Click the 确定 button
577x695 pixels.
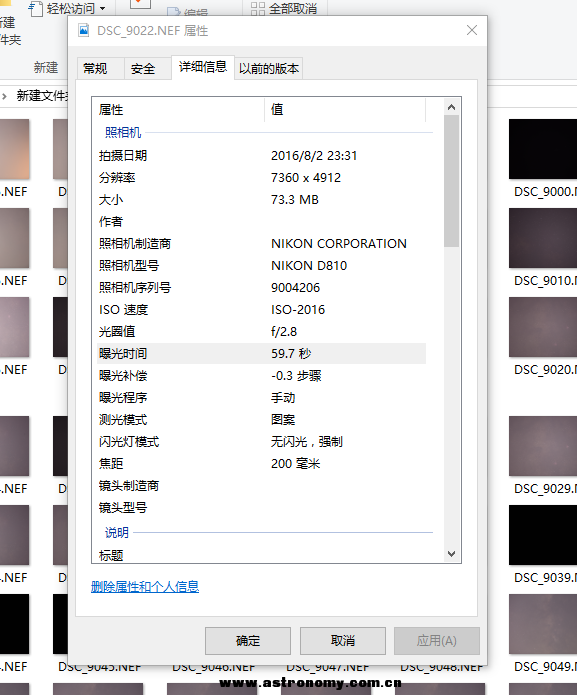(x=248, y=640)
